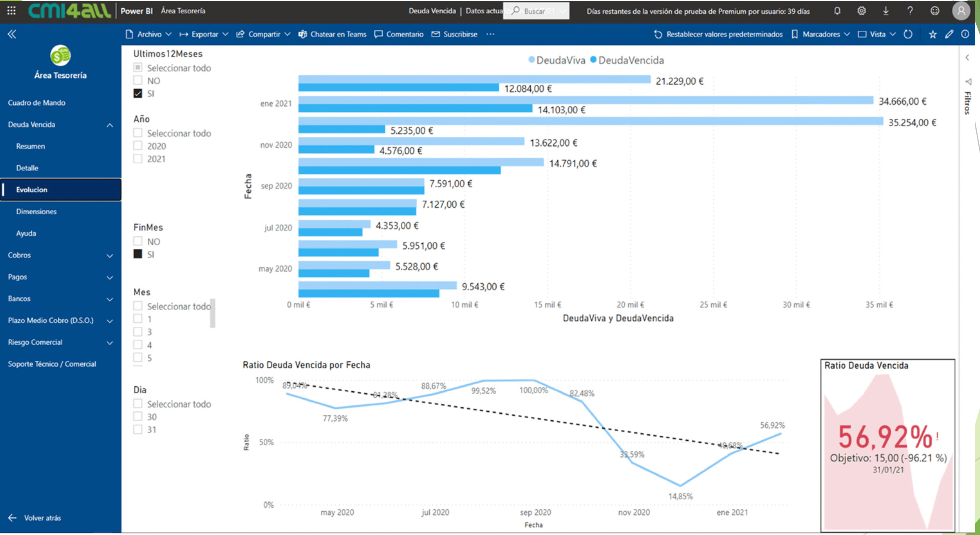
Task: Click the notifications bell icon
Action: pos(837,11)
